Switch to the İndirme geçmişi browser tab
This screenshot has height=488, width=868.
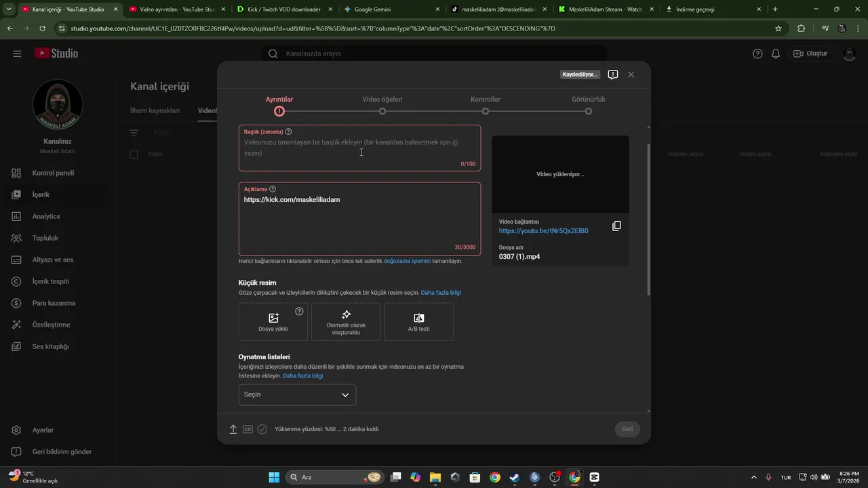click(712, 9)
